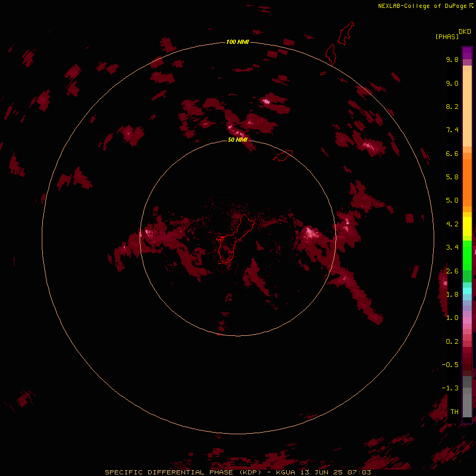This screenshot has height=476, width=476.
Task: Click the orange segment of the color bar
Action: point(467,182)
